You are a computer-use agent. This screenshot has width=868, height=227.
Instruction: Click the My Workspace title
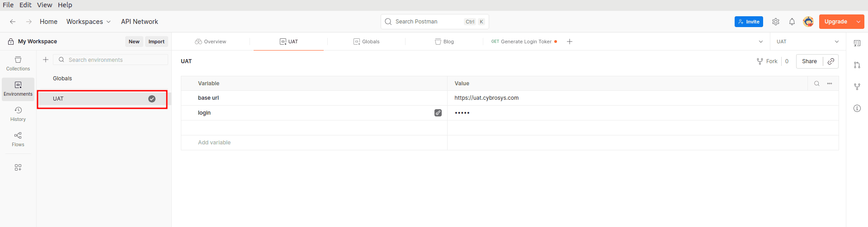pos(38,42)
